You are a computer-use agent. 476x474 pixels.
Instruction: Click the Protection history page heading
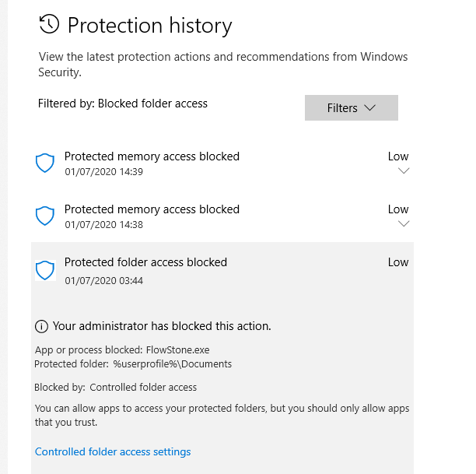click(150, 26)
